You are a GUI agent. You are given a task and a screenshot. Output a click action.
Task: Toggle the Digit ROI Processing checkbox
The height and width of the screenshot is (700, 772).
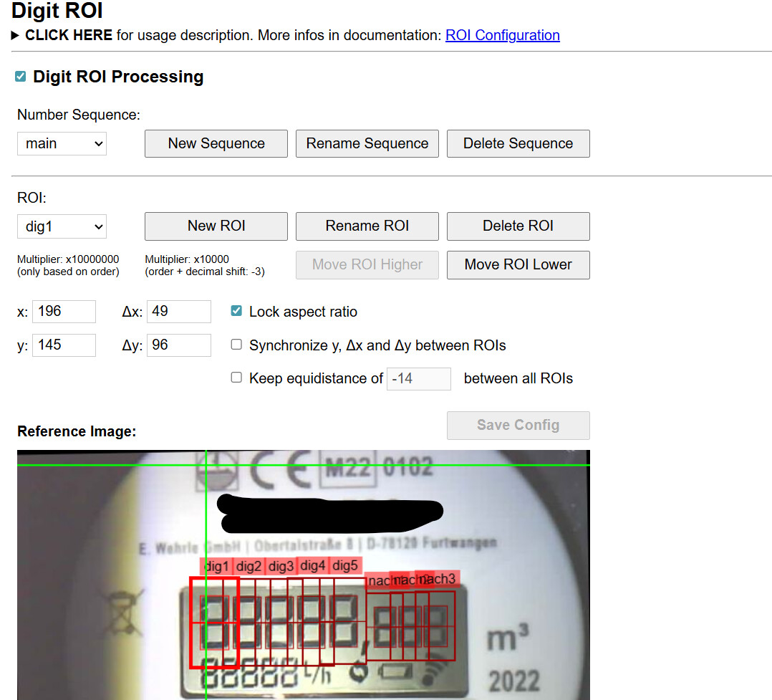[x=21, y=77]
